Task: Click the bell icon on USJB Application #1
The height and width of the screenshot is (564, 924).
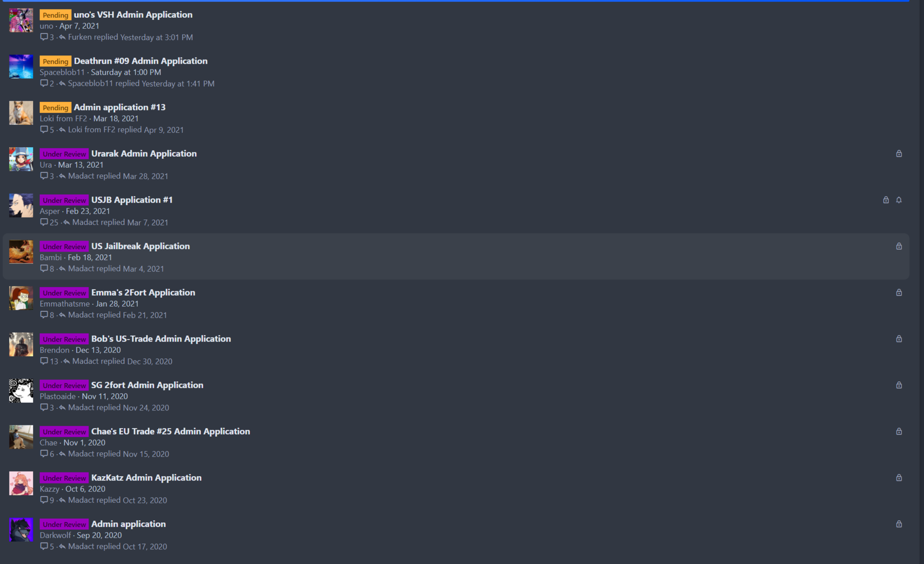Action: pyautogui.click(x=899, y=200)
